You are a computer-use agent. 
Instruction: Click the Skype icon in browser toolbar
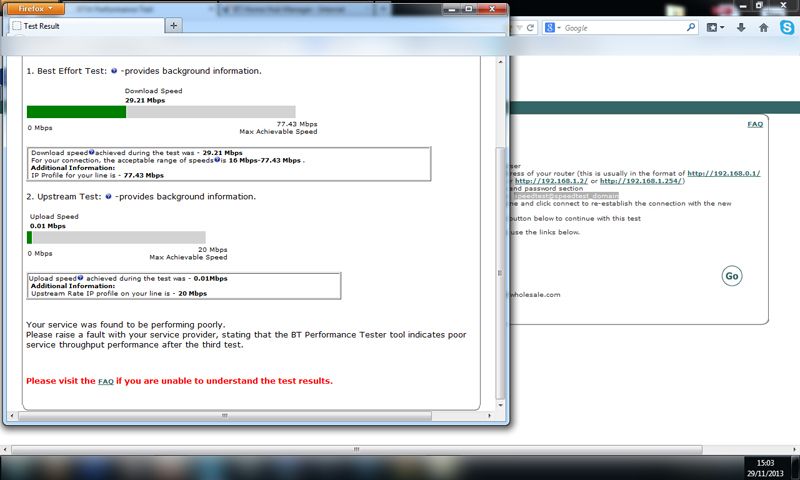[787, 27]
